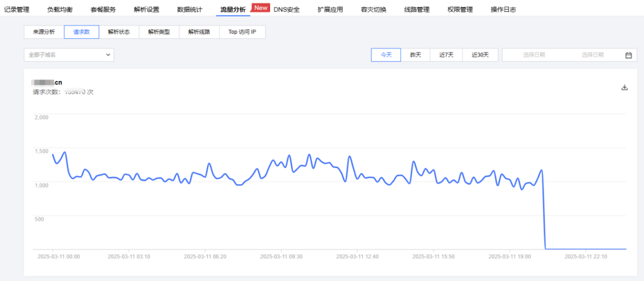
Task: Select the 流量分析 tab
Action: (233, 10)
